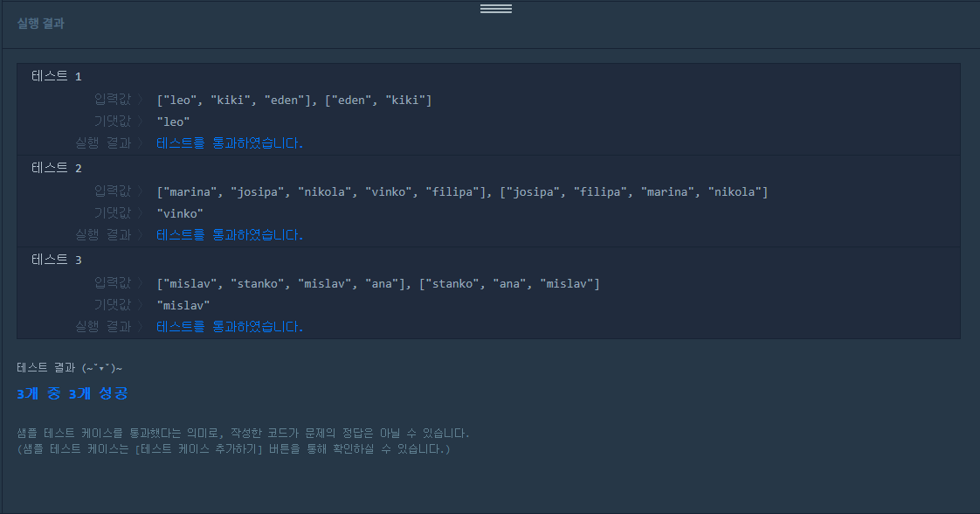Click Test 2 expected value "vinko"
980x514 pixels.
(180, 214)
